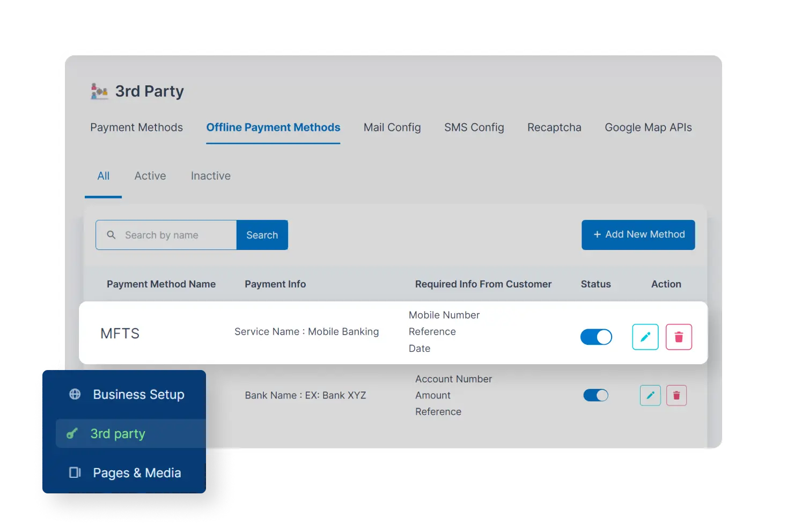The height and width of the screenshot is (532, 787).
Task: Select the edit pencil icon for MFTS
Action: coord(645,337)
